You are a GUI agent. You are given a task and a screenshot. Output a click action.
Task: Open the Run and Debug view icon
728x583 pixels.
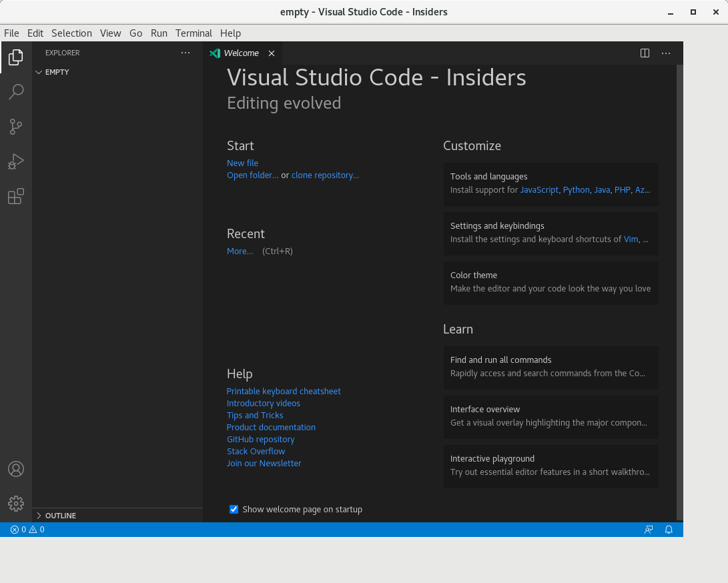[x=16, y=161]
